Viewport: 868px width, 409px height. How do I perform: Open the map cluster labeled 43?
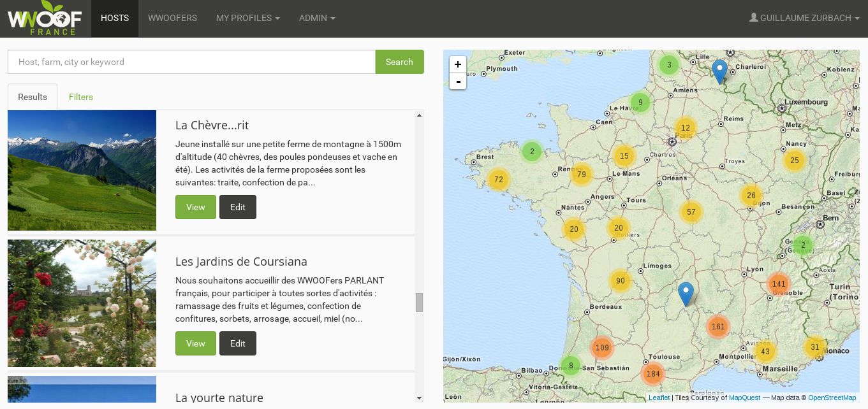[765, 352]
